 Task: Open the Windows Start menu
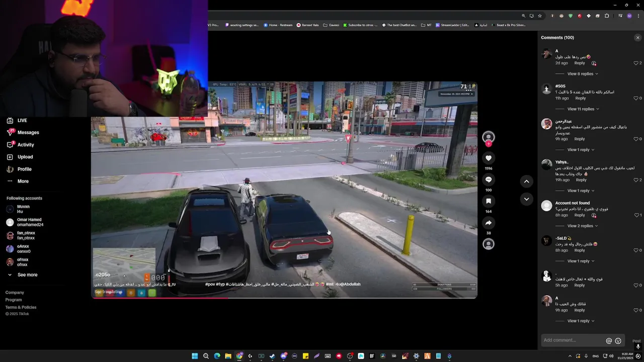tap(195, 356)
